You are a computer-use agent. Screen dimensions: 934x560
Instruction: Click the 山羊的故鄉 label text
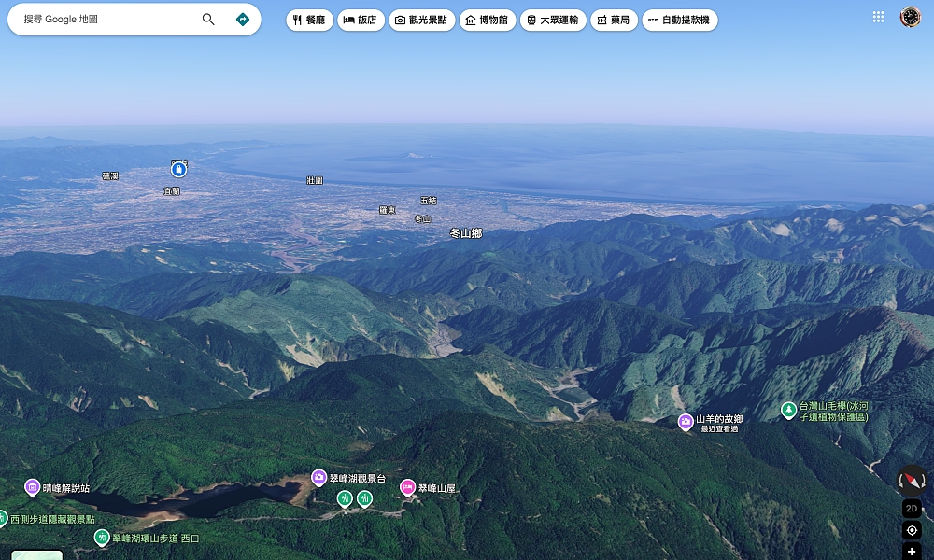(719, 419)
